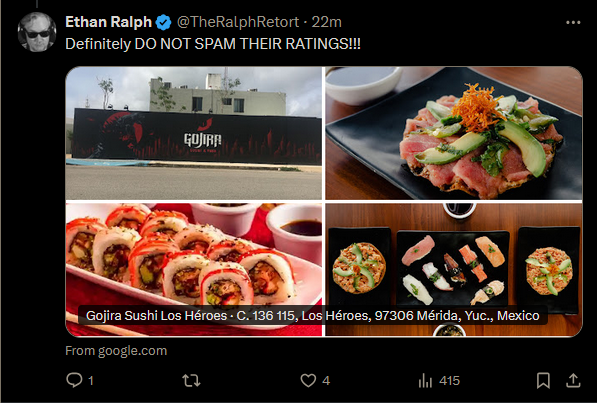This screenshot has height=403, width=597.
Task: Repost this tweet using the retweet icon
Action: pos(191,380)
